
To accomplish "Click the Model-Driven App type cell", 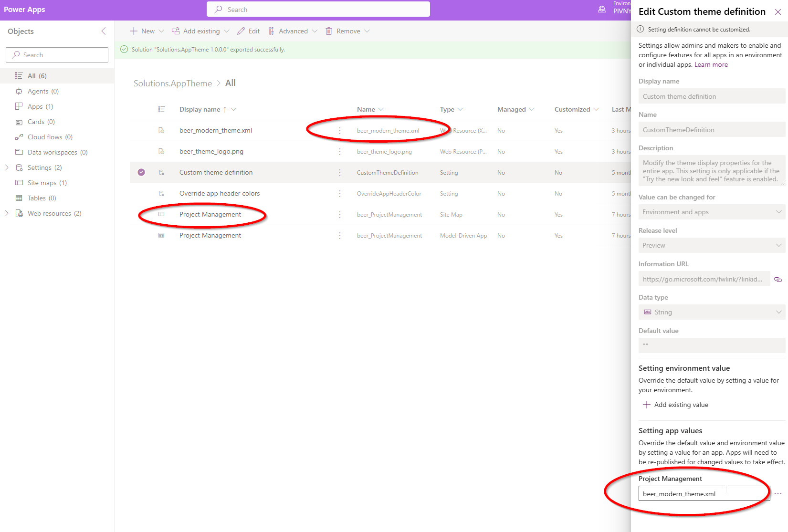I will 463,236.
